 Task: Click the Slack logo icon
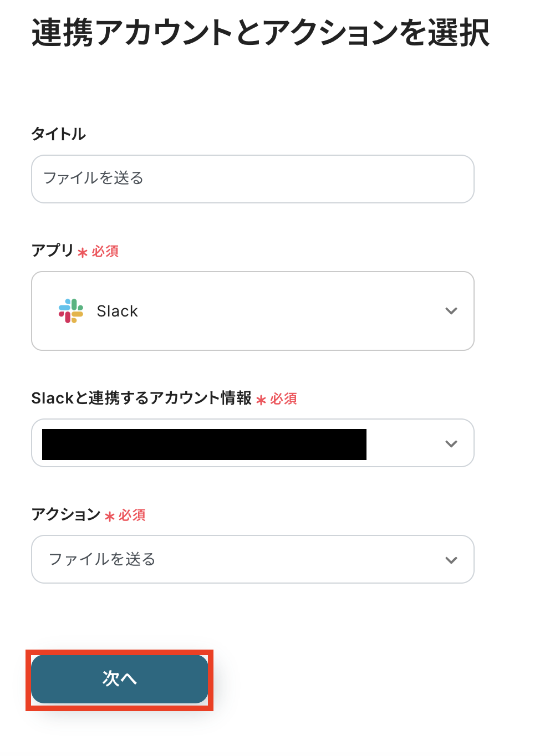(71, 311)
